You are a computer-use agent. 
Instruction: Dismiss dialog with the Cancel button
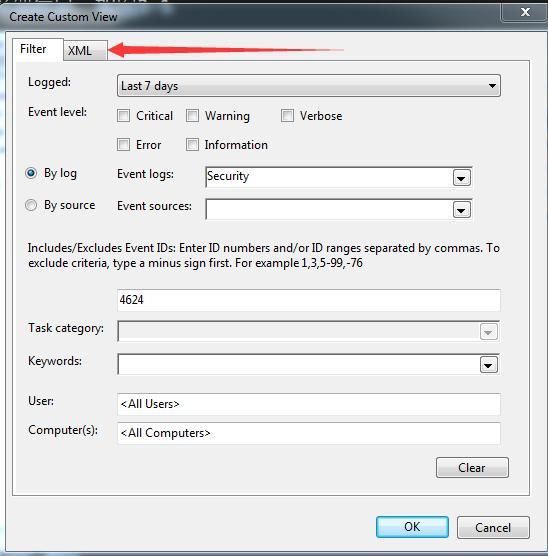[493, 528]
